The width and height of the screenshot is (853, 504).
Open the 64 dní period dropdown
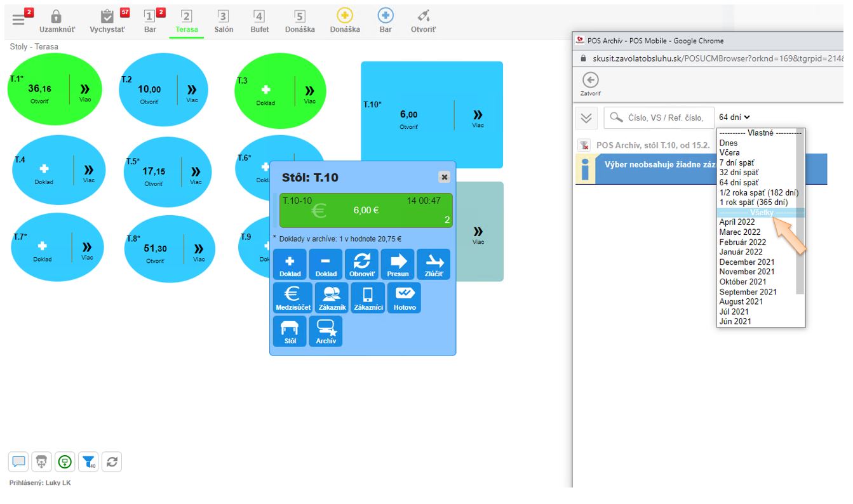(x=734, y=117)
